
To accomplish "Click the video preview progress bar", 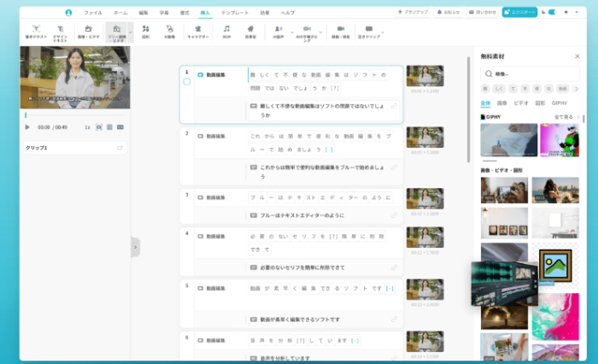I will [75, 114].
